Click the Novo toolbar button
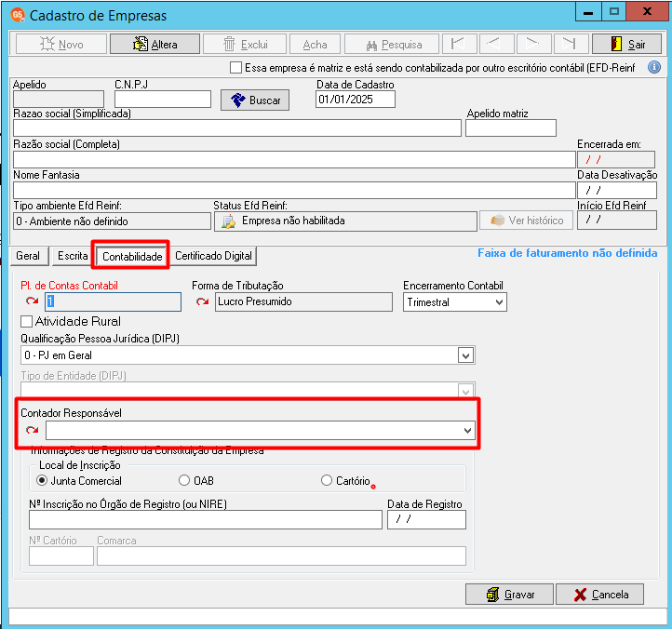The height and width of the screenshot is (629, 672). point(61,44)
